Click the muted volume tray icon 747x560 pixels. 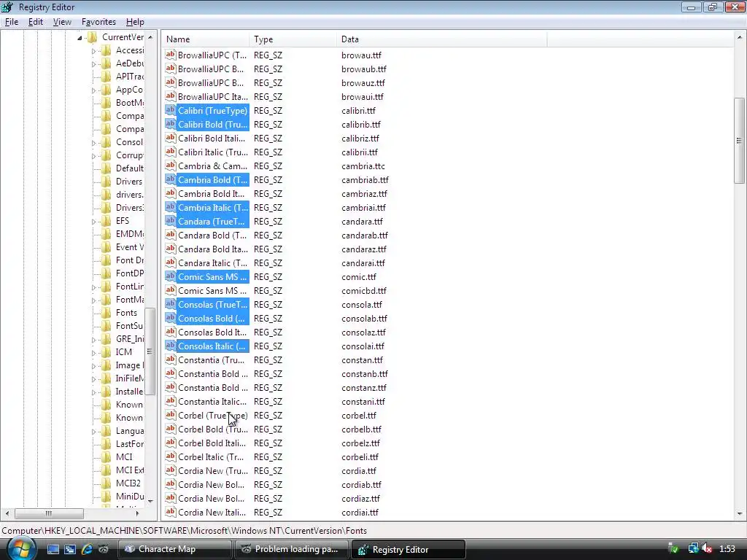[x=708, y=549]
